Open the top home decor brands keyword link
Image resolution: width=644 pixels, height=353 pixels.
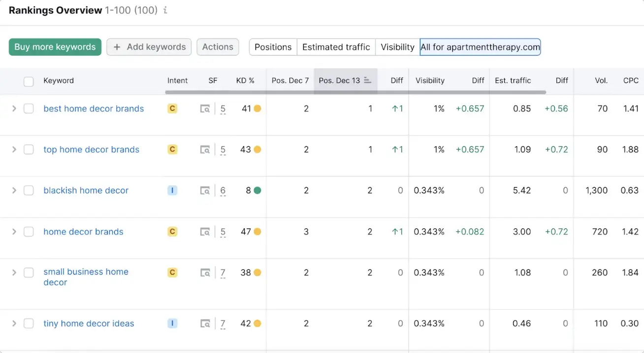pos(91,149)
